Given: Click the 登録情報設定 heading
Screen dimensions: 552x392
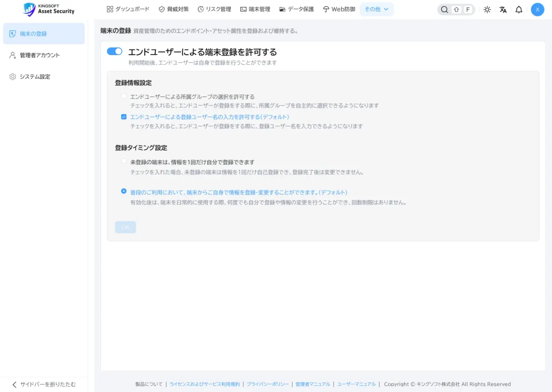Looking at the screenshot, I should 133,83.
